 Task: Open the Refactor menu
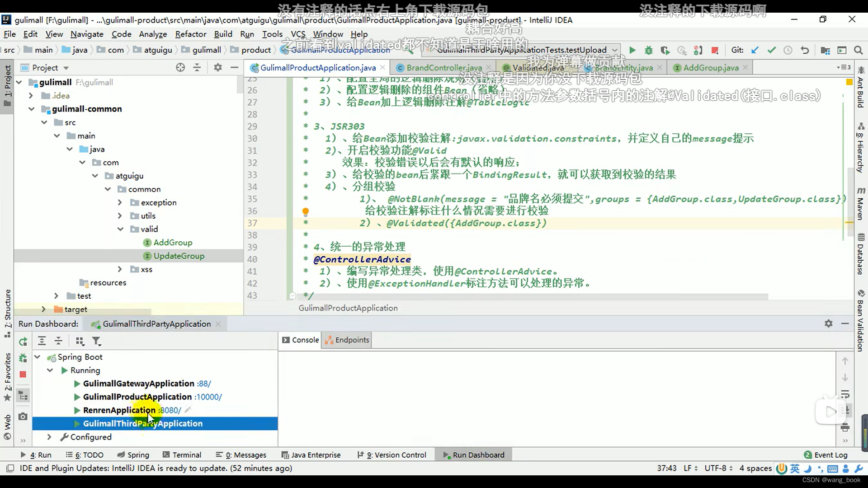(191, 34)
